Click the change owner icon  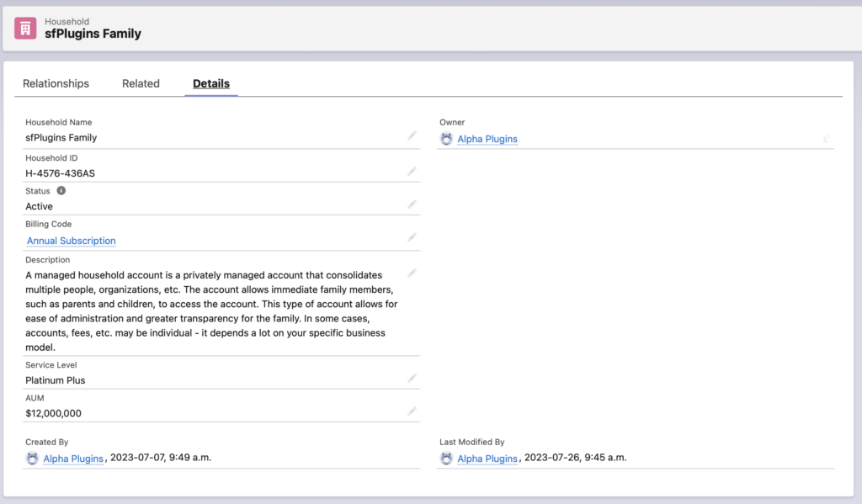pos(827,139)
